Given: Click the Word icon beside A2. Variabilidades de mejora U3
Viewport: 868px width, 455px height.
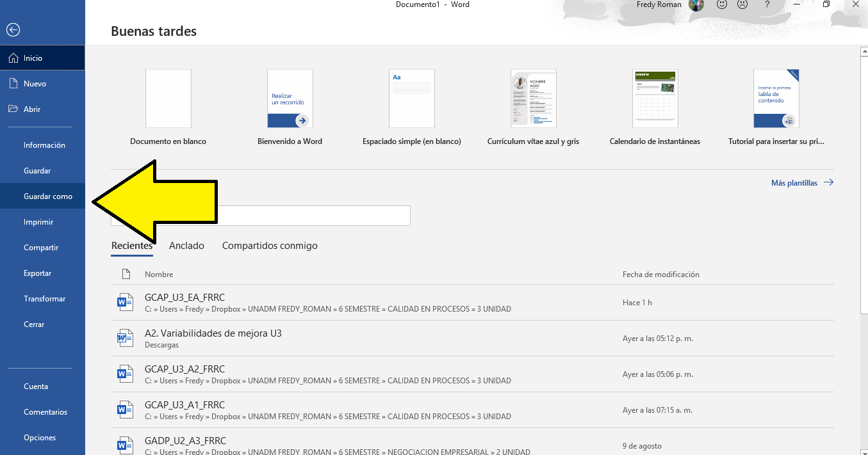Looking at the screenshot, I should point(125,337).
